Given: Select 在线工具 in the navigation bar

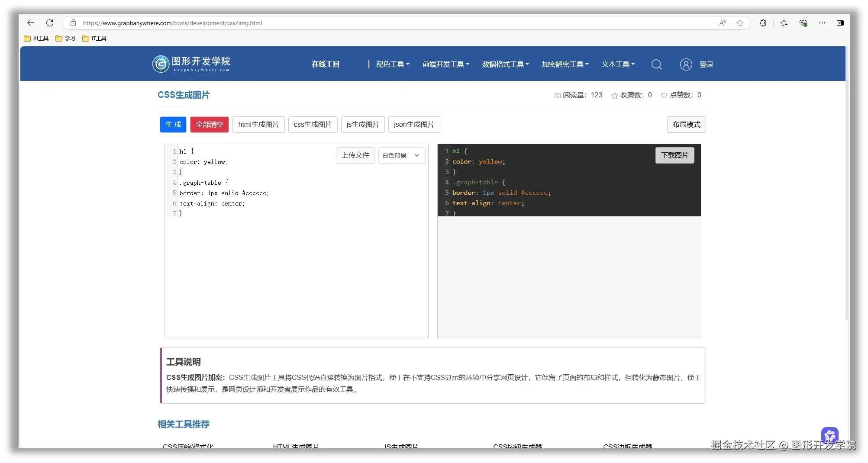Looking at the screenshot, I should point(326,64).
